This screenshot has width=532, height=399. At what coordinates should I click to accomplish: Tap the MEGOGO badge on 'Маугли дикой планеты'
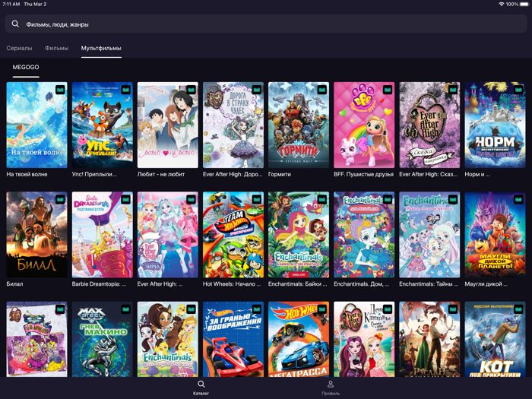pyautogui.click(x=518, y=199)
